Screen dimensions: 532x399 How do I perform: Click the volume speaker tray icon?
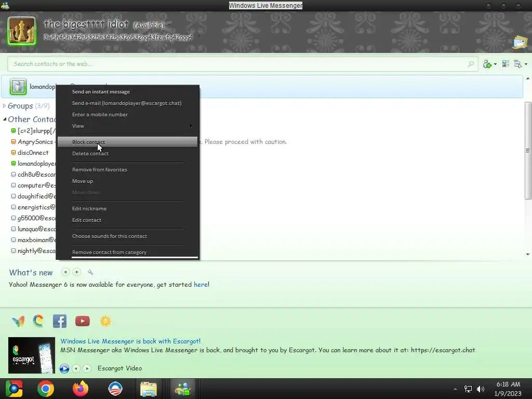(481, 389)
